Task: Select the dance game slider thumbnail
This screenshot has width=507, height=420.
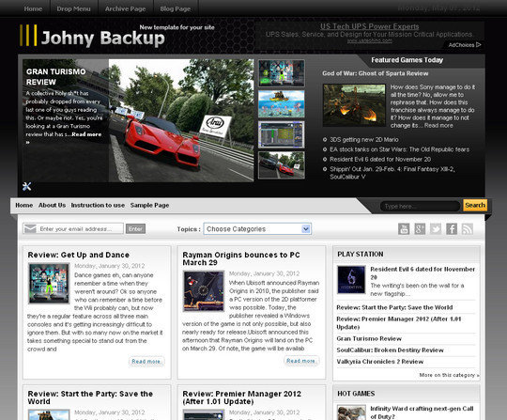Action: [282, 73]
